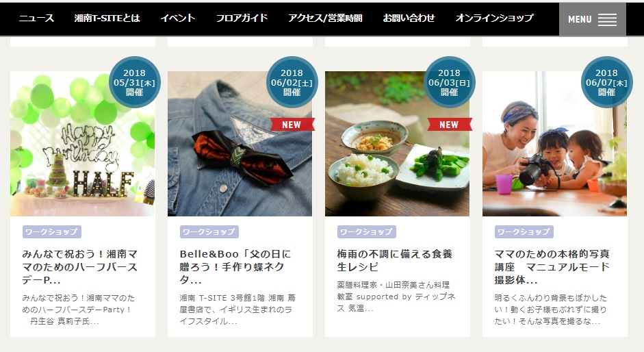The height and width of the screenshot is (352, 644).
Task: Click the 06/07 date badge
Action: tap(606, 82)
